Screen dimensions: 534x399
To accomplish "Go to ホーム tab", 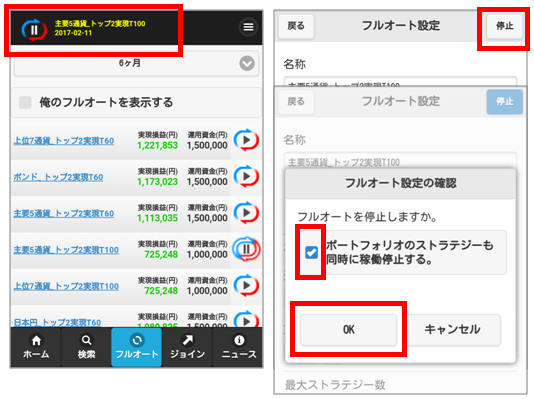I will [x=36, y=347].
